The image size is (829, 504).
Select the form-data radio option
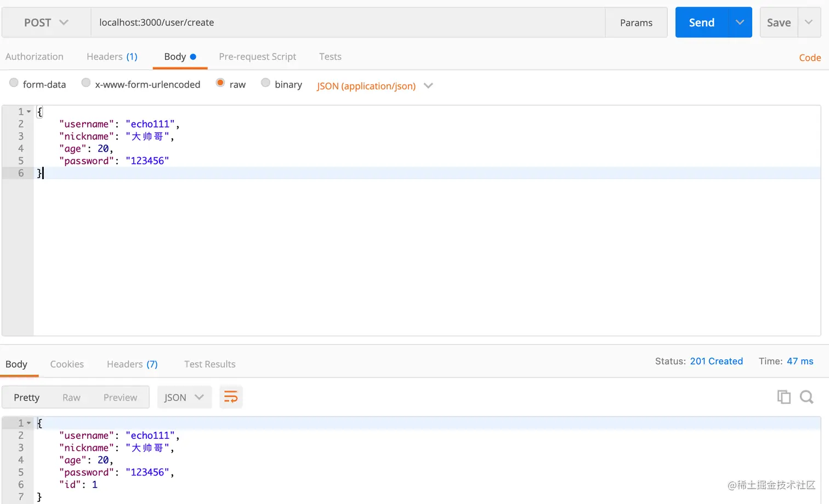(x=14, y=83)
